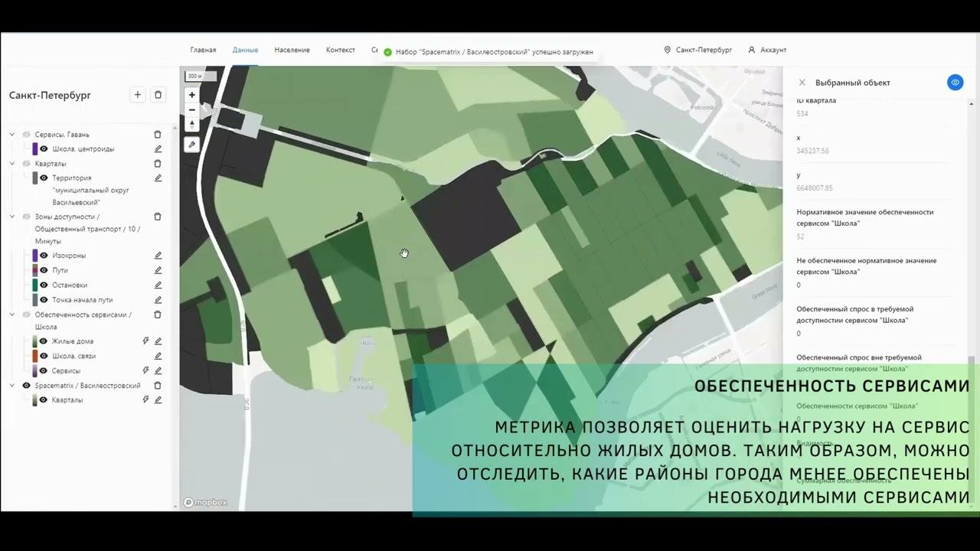The width and height of the screenshot is (980, 551).
Task: Click the Школа. связи orange color swatch
Action: coord(35,356)
